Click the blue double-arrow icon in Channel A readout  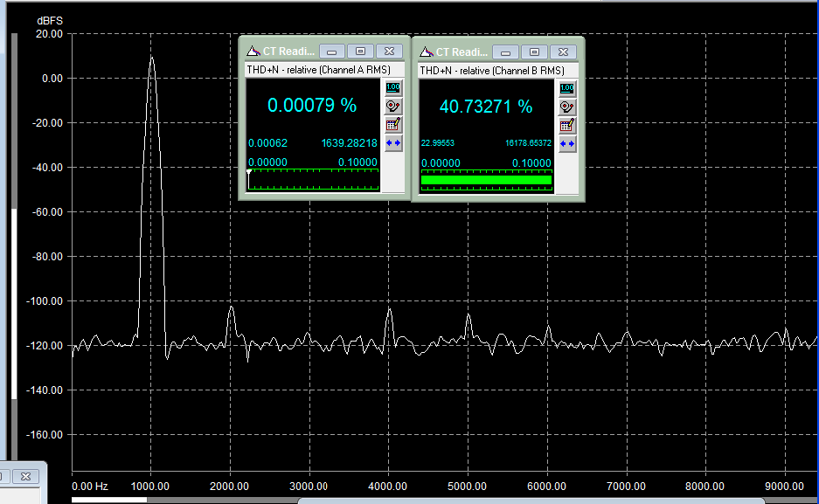(x=393, y=143)
